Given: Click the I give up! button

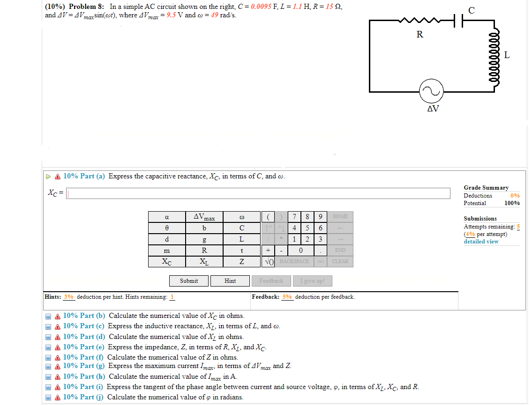Looking at the screenshot, I should click(x=313, y=281).
